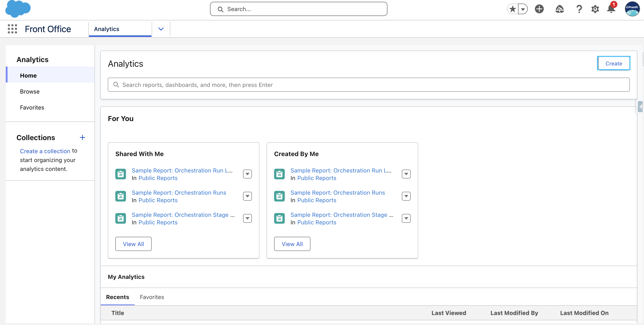Open actions dropdown for Shared Orchestration Run L... report
Image resolution: width=644 pixels, height=325 pixels.
tap(247, 174)
